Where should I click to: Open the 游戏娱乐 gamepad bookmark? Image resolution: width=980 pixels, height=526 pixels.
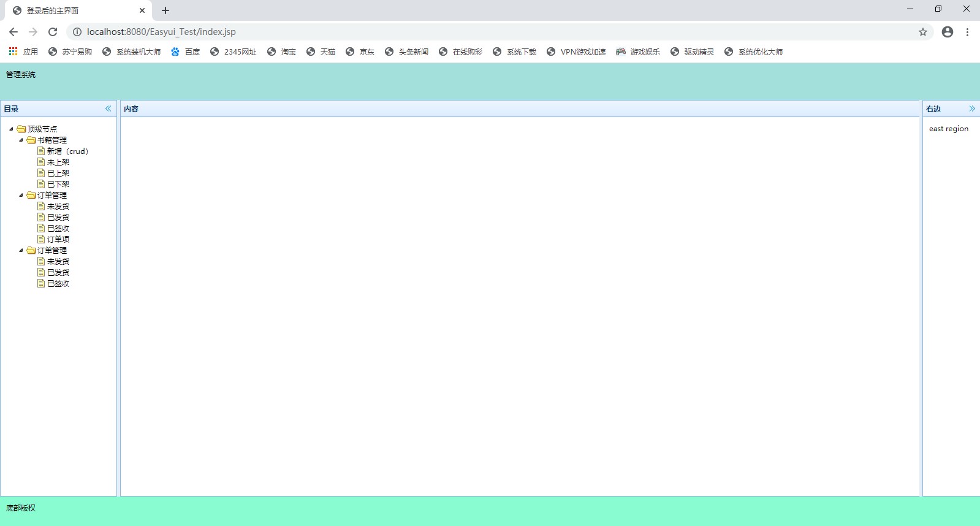(638, 51)
